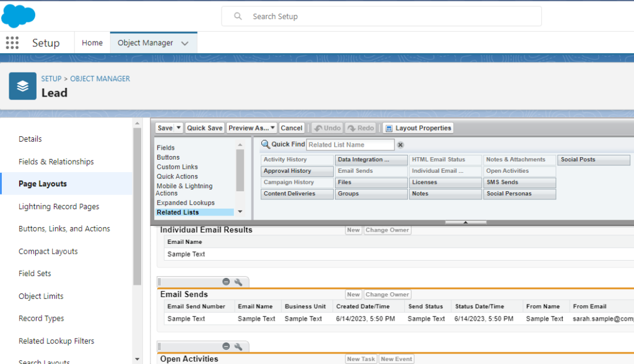Open Layout Properties from the toolbar
The width and height of the screenshot is (634, 364).
coord(418,128)
